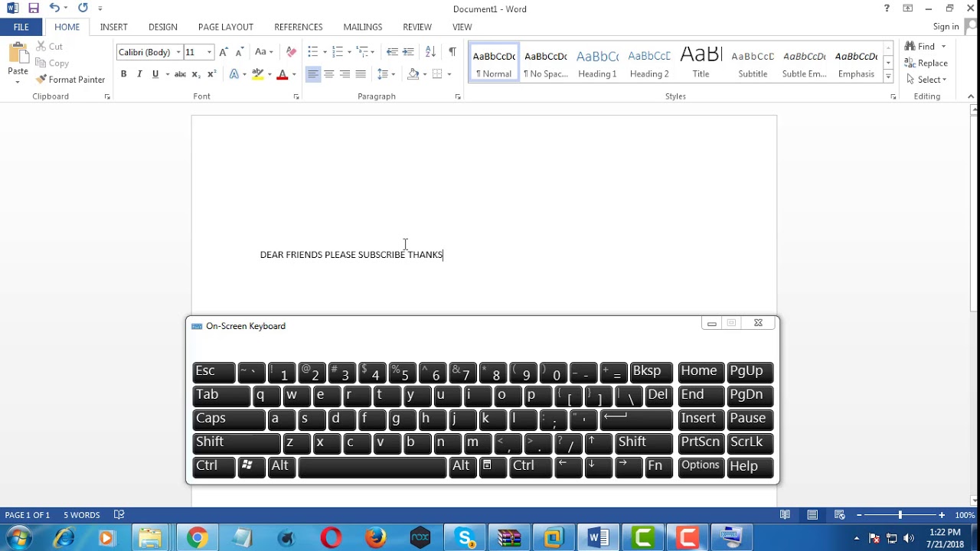The height and width of the screenshot is (551, 980).
Task: Click the Copy command
Action: (52, 64)
